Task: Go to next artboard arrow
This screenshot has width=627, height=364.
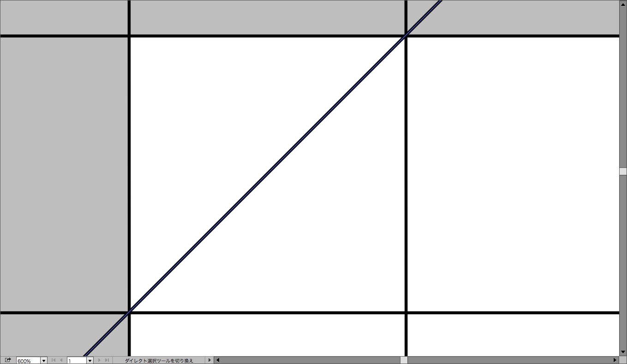Action: point(99,360)
